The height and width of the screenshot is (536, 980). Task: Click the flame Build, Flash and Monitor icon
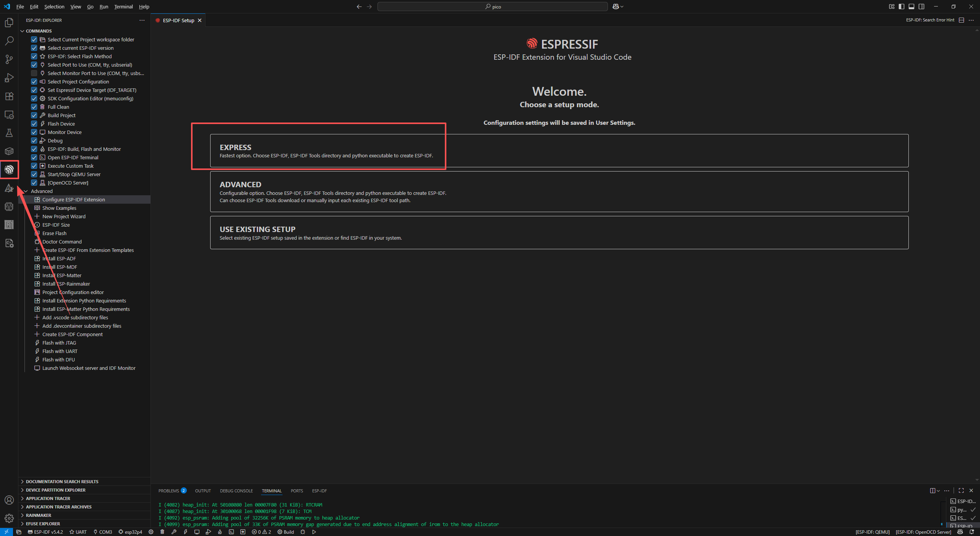220,532
